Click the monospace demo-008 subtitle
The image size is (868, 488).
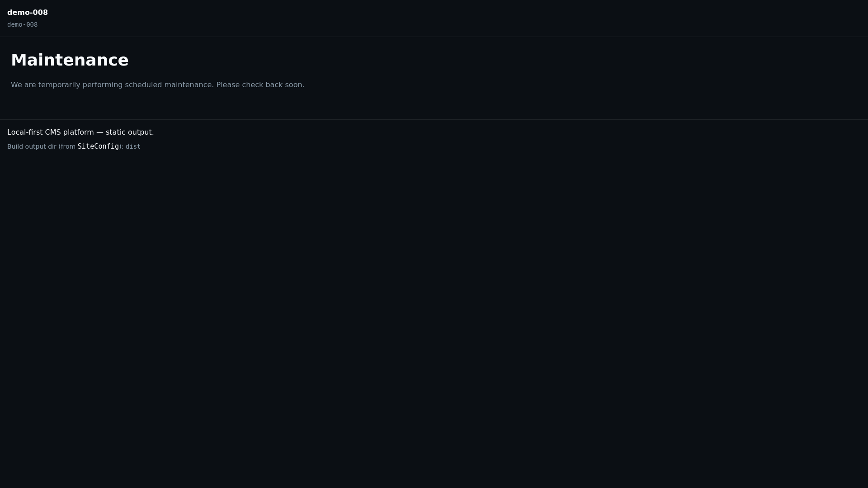[22, 25]
